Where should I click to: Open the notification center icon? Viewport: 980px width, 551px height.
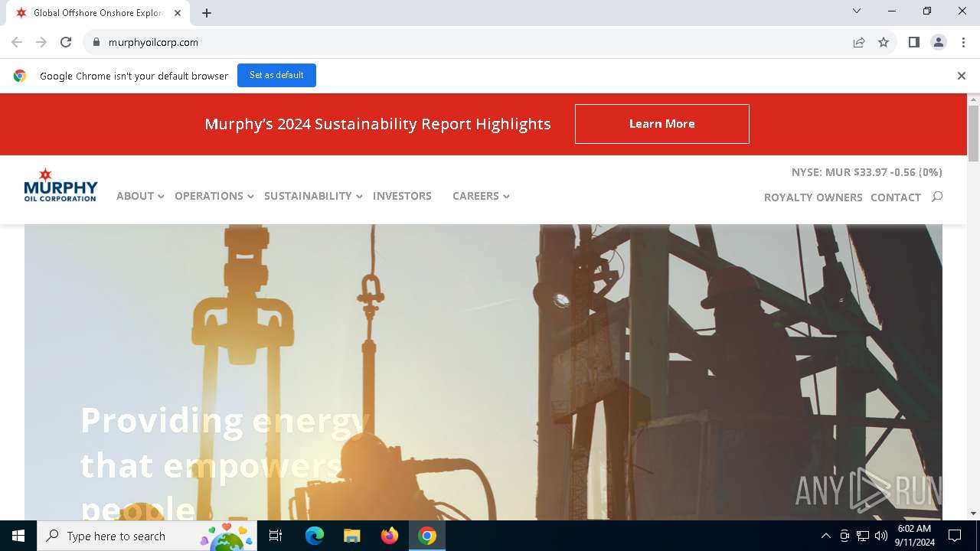pos(955,536)
